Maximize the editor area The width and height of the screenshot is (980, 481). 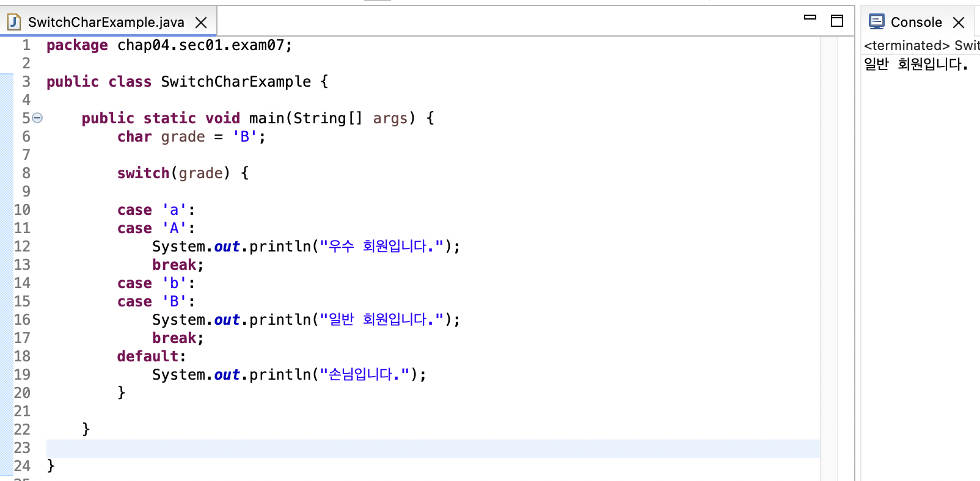(x=837, y=21)
